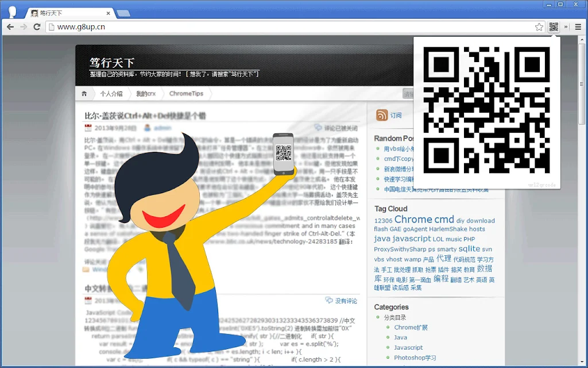Open the 12306 tag
Viewport: 588px width, 368px height.
(383, 221)
